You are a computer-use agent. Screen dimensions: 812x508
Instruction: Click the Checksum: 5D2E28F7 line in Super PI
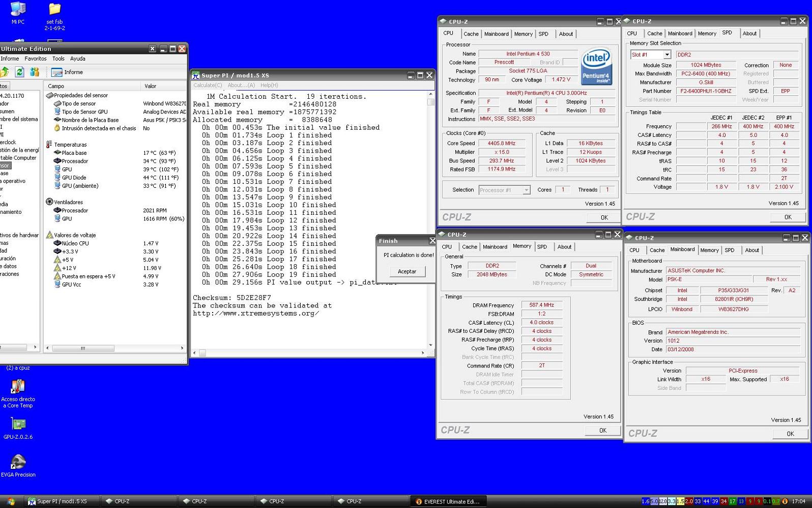pyautogui.click(x=232, y=298)
